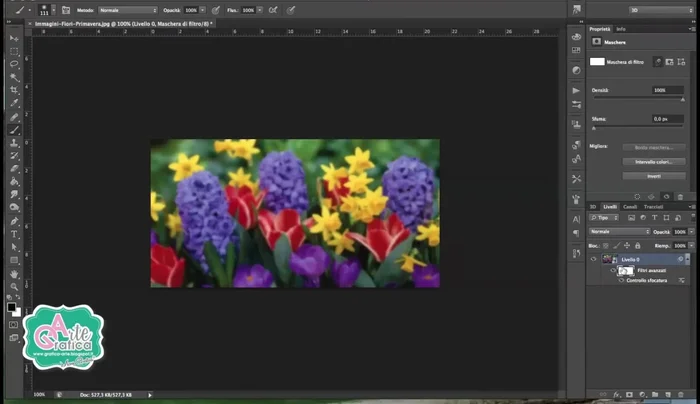This screenshot has height=404, width=700.
Task: Select the Lasso tool
Action: (x=14, y=63)
